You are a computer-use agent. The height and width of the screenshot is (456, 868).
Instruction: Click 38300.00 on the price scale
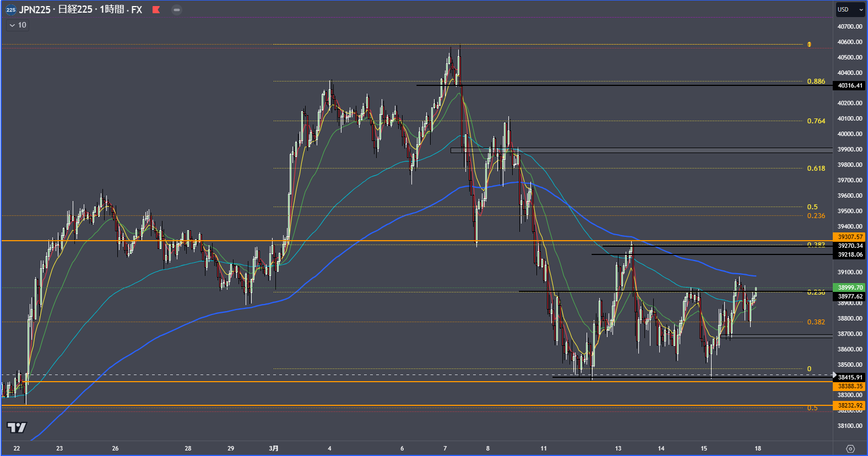(x=850, y=395)
